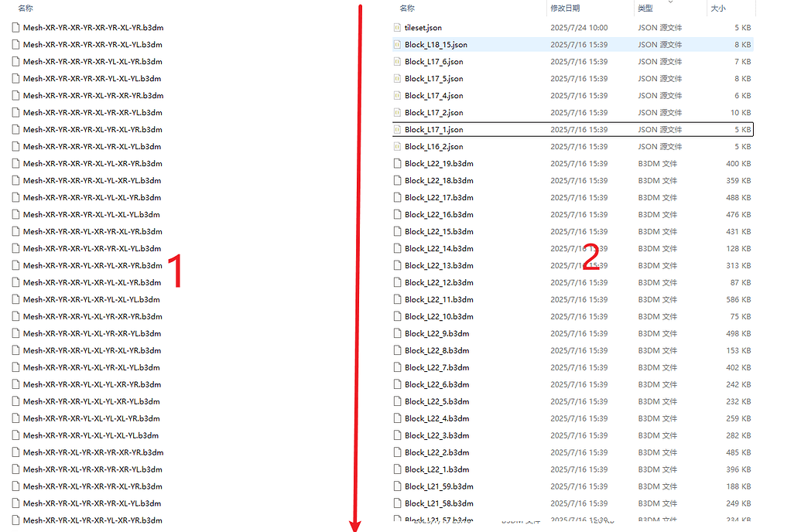Viewport: 801px width, 532px height.
Task: Click the sort arrow above 类型 column
Action: 669,2
